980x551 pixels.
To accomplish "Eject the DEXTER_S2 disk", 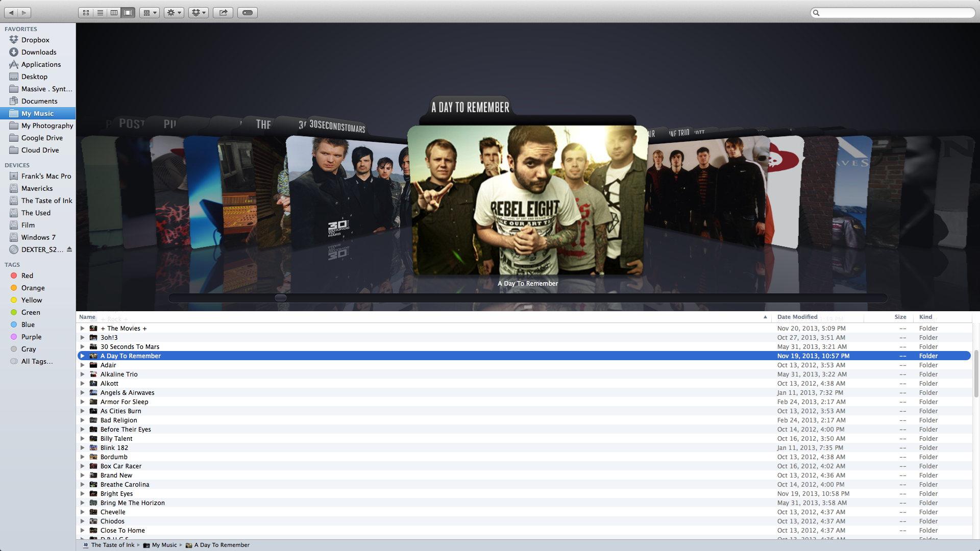I will [x=69, y=249].
